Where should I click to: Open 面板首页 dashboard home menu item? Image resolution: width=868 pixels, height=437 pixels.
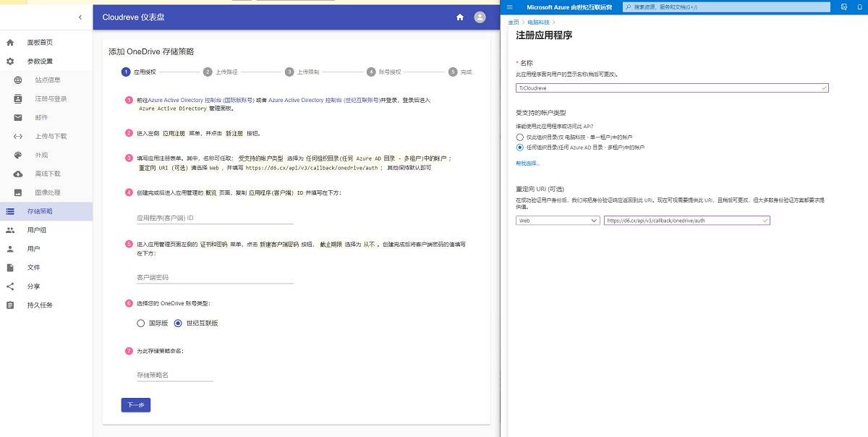tap(46, 42)
